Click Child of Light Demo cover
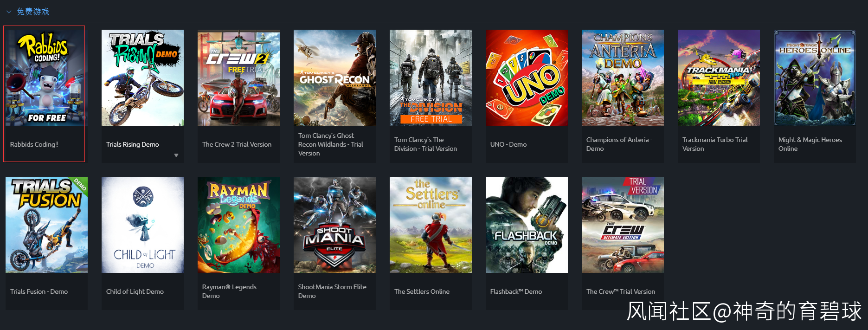Viewport: 868px width, 330px height. point(142,225)
